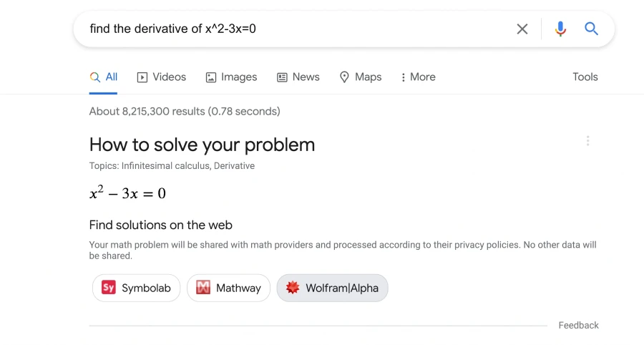
Task: Go to the News tab
Action: pyautogui.click(x=298, y=77)
